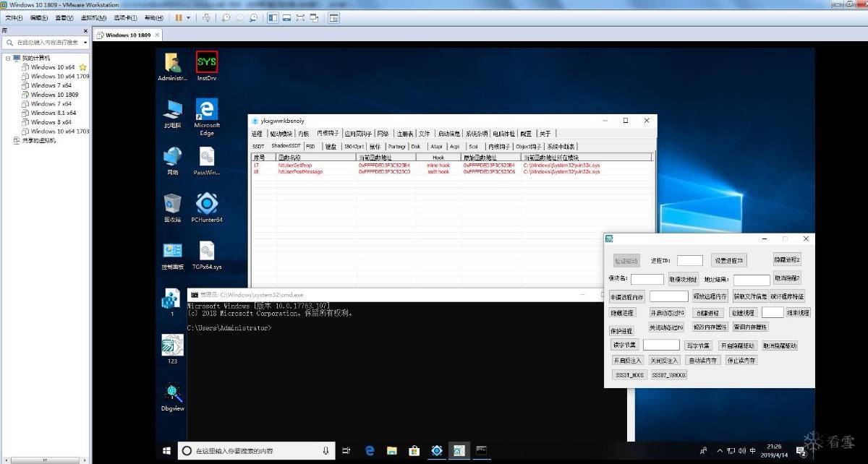868x464 pixels.
Task: Select the InstDrv desktop icon
Action: (x=207, y=66)
